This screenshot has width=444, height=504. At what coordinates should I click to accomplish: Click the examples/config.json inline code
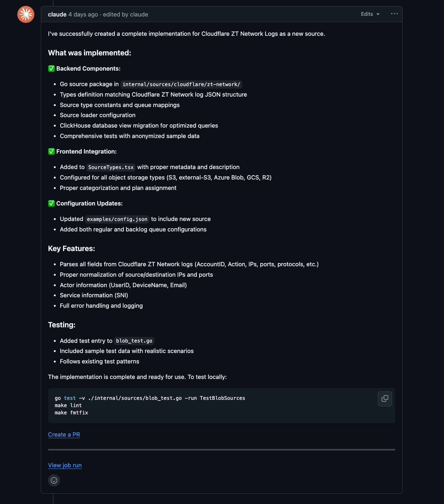click(117, 219)
